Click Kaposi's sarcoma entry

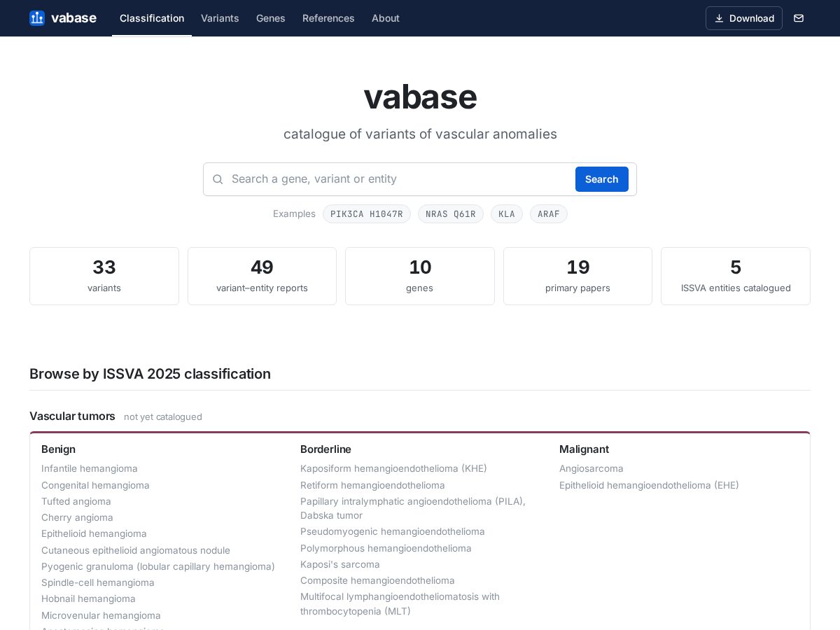(x=340, y=564)
